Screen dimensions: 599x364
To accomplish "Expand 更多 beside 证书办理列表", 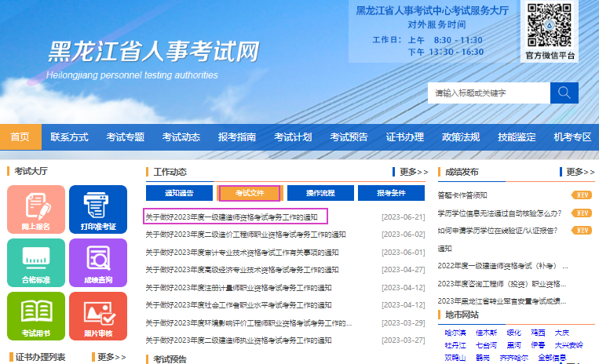I will 111,358.
